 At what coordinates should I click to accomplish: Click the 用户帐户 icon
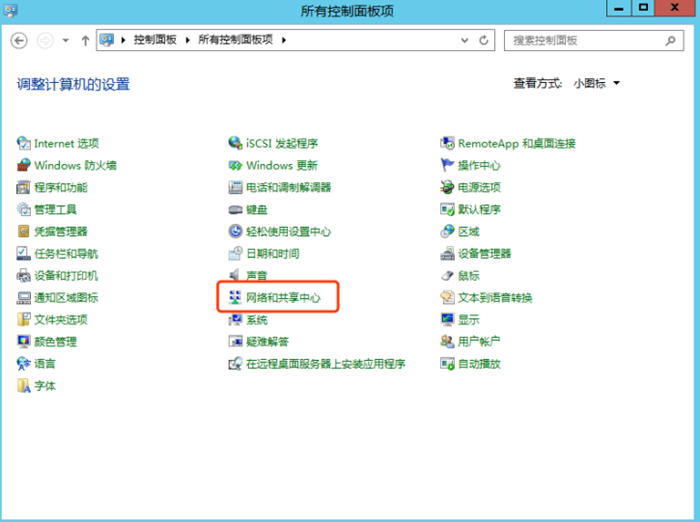[448, 342]
